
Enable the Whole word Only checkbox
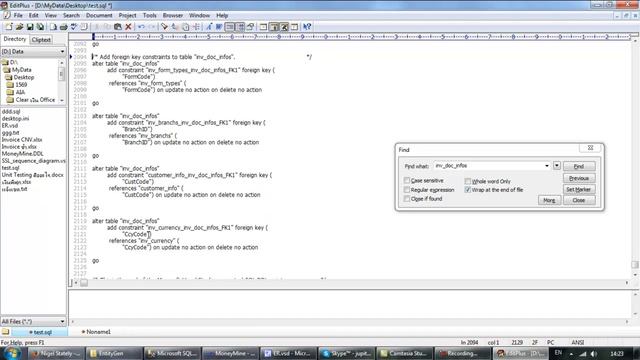point(468,181)
